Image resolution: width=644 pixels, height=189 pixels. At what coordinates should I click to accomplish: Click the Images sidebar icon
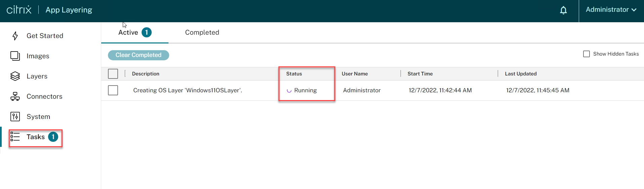tap(15, 56)
